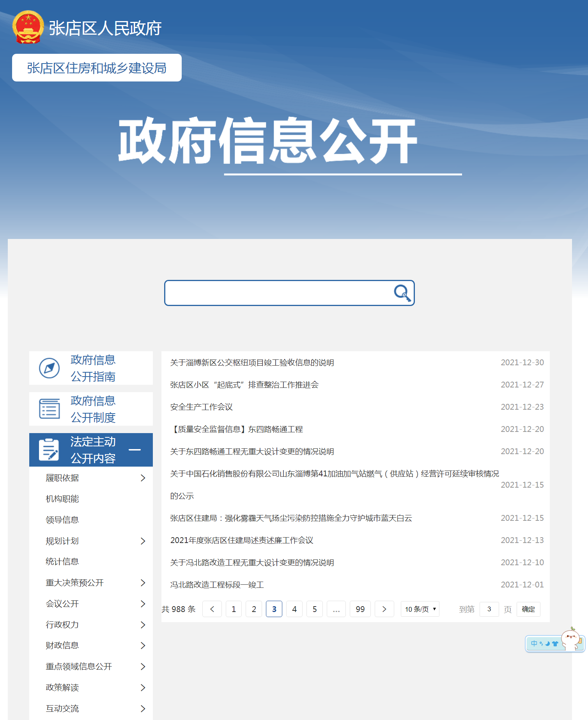Viewport: 588px width, 720px height.
Task: Click the page number jump field
Action: 489,609
